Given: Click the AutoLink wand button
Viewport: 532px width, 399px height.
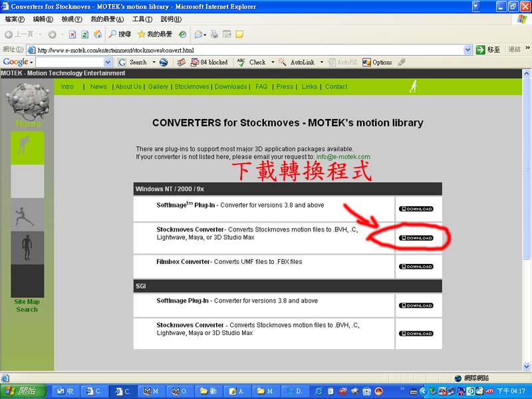Looking at the screenshot, I should click(297, 63).
